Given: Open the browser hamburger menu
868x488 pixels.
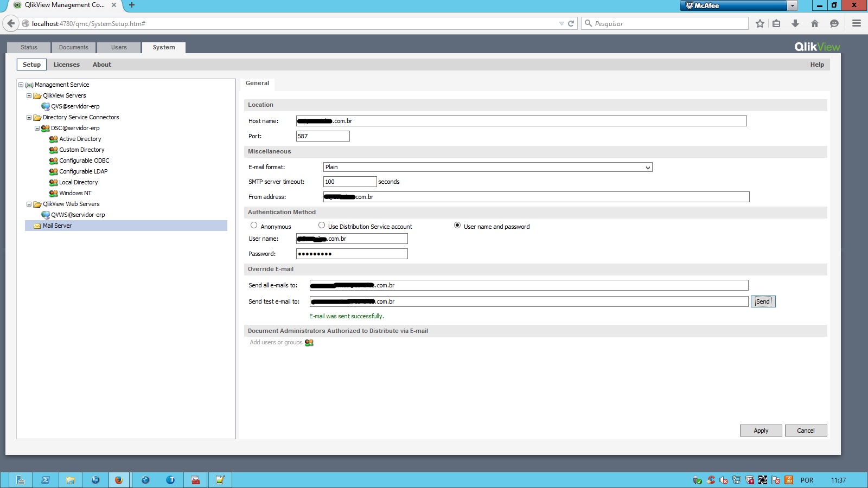Looking at the screenshot, I should click(857, 23).
